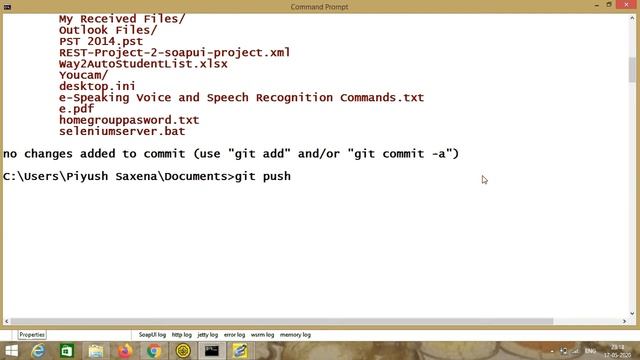Screen dimensions: 640x360
Task: Open Google Chrome from taskbar
Action: click(x=154, y=351)
